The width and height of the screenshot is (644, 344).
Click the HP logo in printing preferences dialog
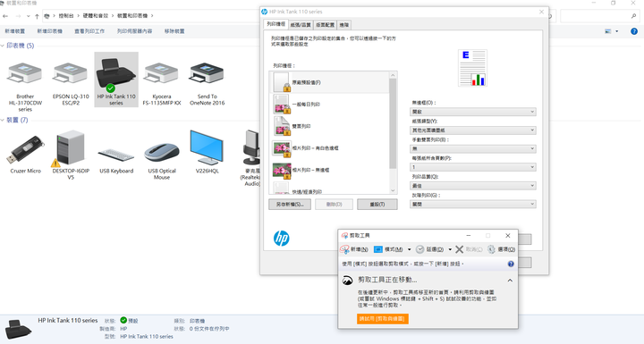pos(282,238)
